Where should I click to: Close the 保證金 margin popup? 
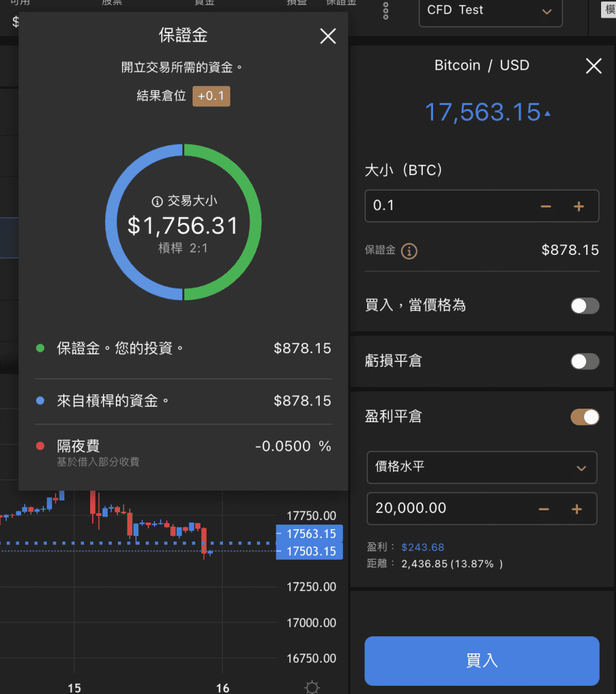point(327,37)
